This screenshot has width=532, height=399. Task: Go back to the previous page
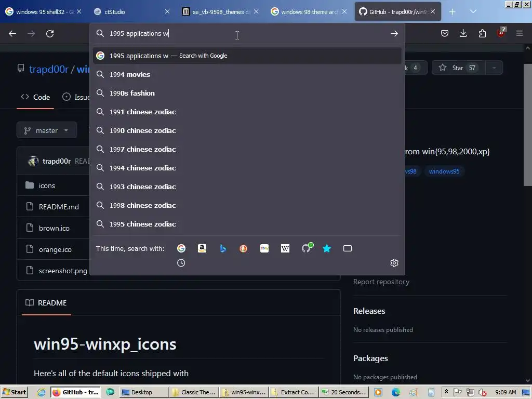click(12, 34)
